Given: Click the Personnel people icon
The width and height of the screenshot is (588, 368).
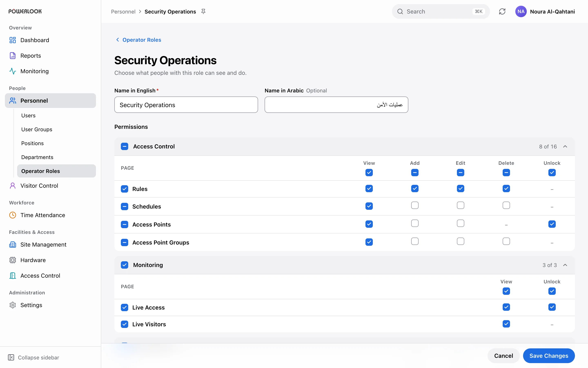Looking at the screenshot, I should [13, 101].
